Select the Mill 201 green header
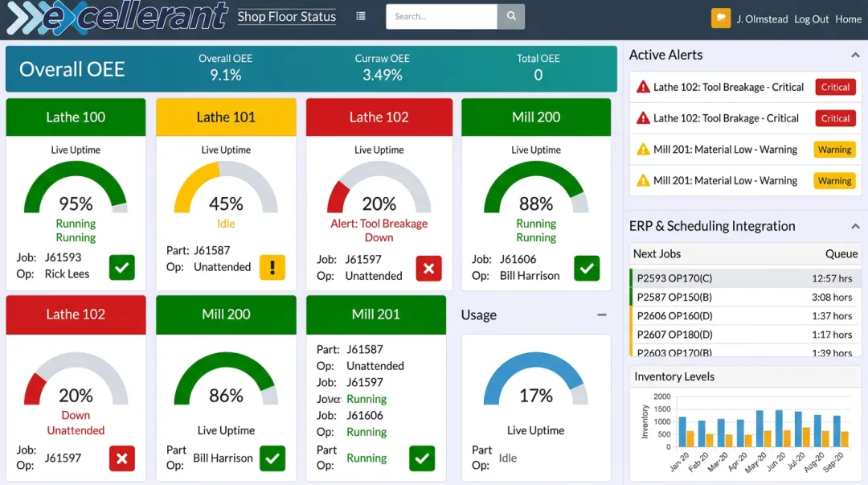 pyautogui.click(x=376, y=314)
